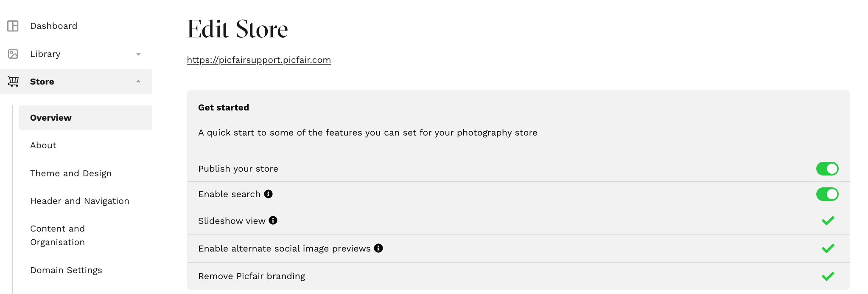Click info icon for alternate social image previews
The width and height of the screenshot is (868, 294).
[x=378, y=248]
